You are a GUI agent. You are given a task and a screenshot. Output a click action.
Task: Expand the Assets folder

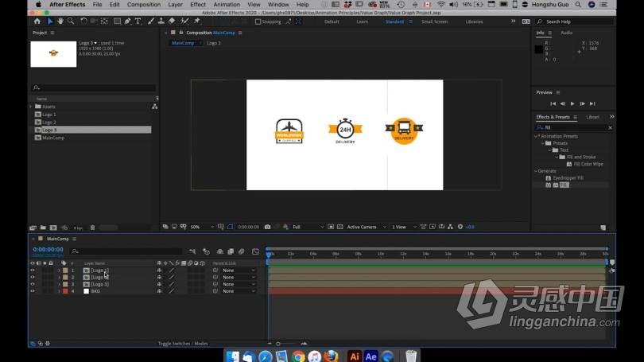coord(31,107)
